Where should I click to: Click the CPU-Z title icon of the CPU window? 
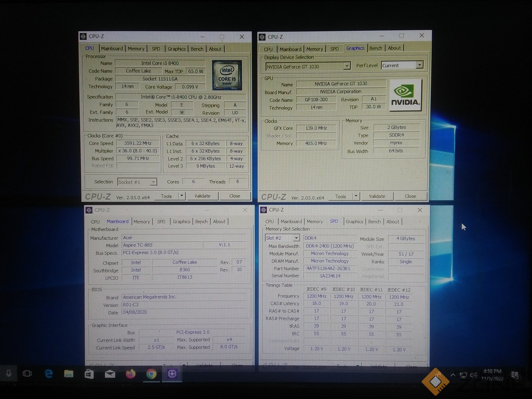click(83, 36)
